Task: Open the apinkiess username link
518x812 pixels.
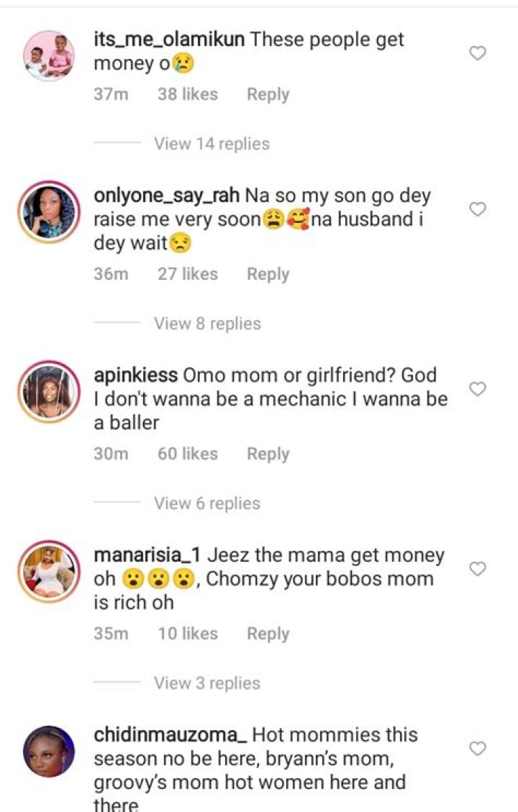Action: [136, 375]
